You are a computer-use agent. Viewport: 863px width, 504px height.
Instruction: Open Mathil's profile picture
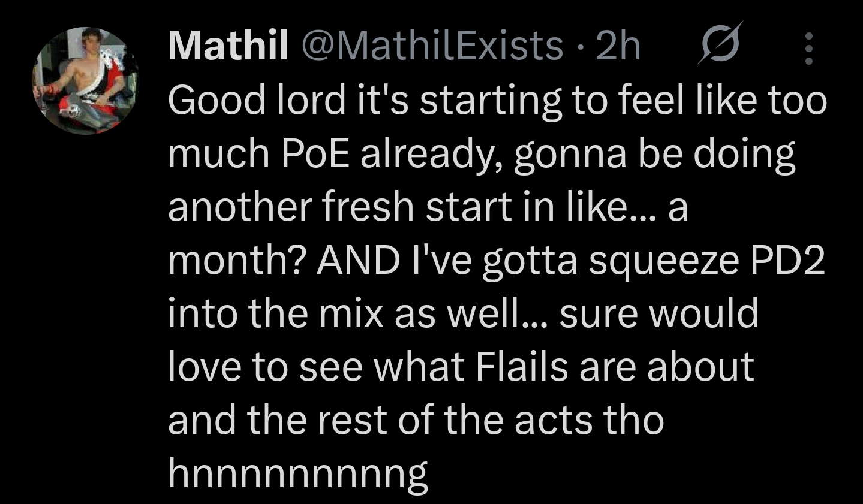coord(85,80)
